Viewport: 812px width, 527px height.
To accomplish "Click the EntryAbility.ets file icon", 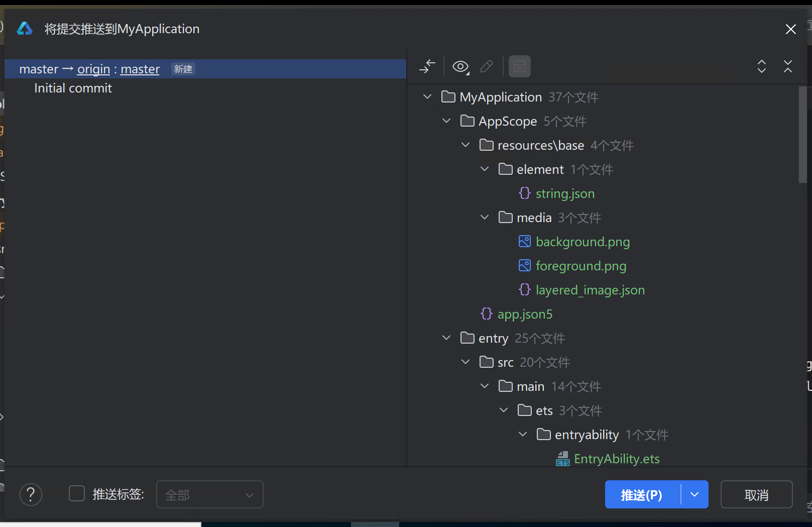I will (x=563, y=459).
